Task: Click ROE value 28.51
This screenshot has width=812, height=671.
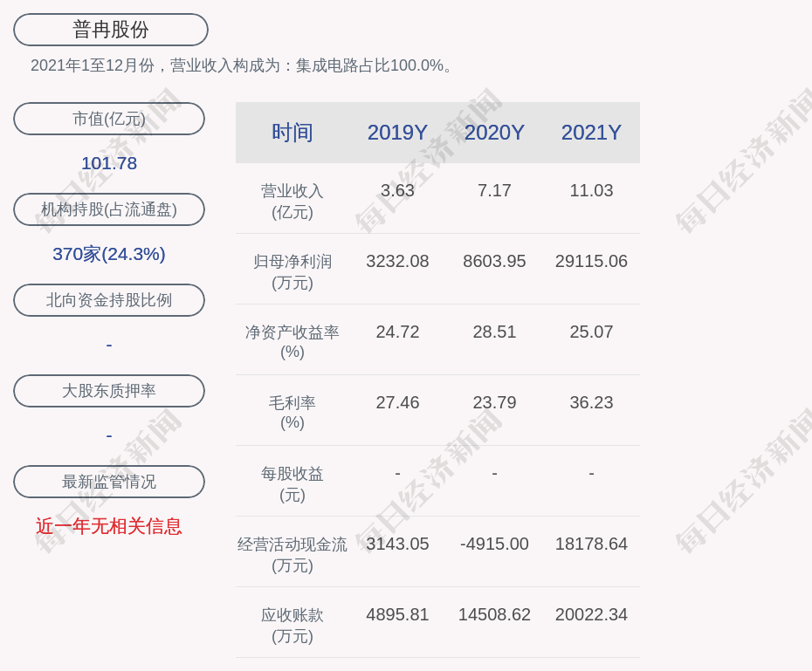Action: tap(494, 332)
